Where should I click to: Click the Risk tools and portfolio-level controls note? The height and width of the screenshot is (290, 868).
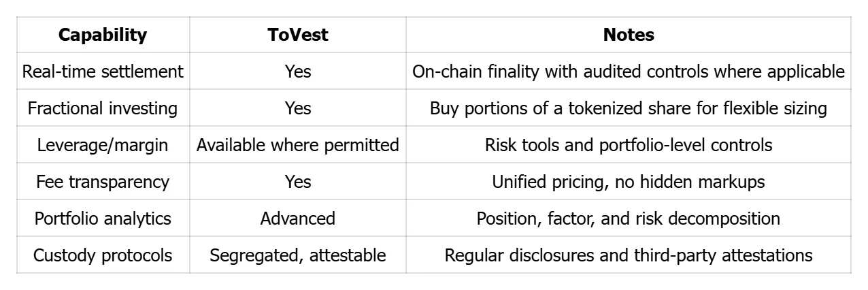coord(629,145)
